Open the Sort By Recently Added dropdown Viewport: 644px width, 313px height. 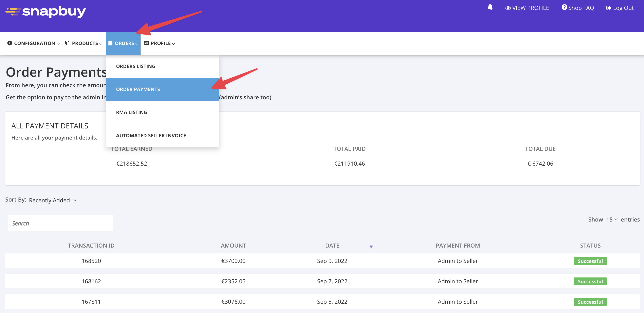click(53, 200)
